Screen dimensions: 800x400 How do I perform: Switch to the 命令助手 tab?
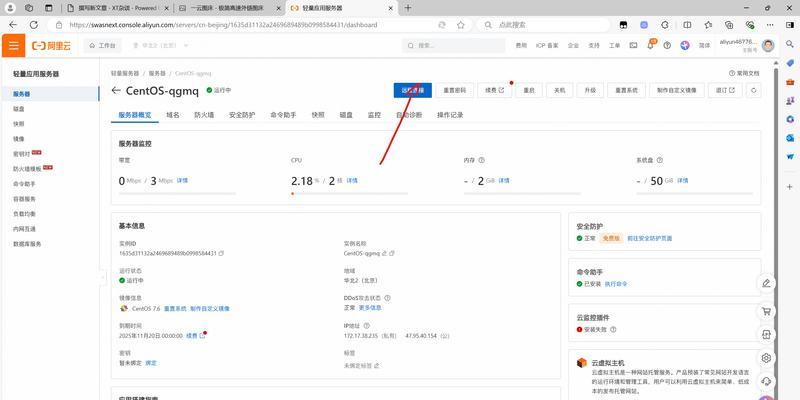(283, 115)
